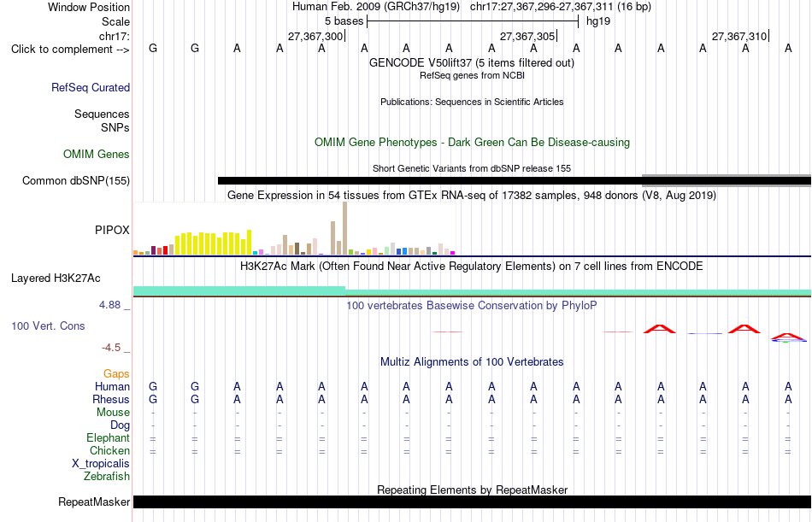Viewport: 812px width, 522px height.
Task: Select the Layered H3K27Ac track label
Action: [56, 279]
